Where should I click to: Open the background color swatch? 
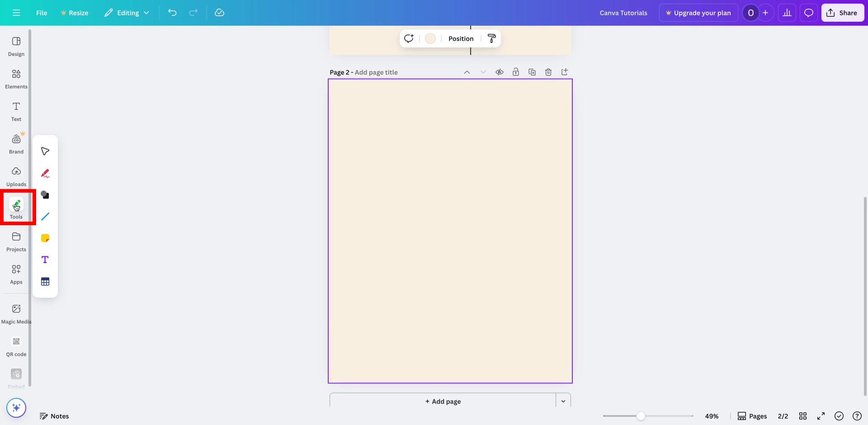[430, 38]
